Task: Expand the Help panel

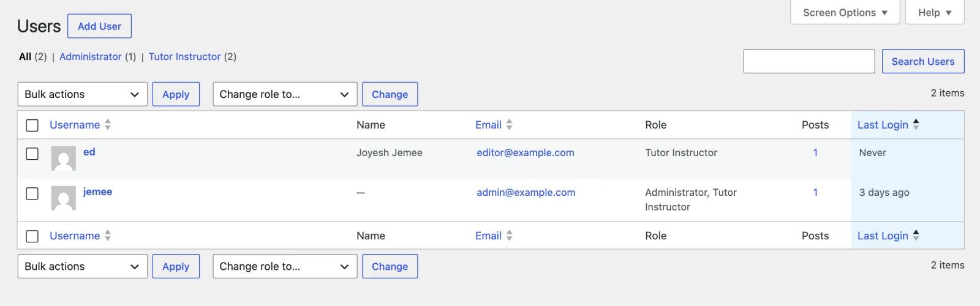Action: click(935, 12)
